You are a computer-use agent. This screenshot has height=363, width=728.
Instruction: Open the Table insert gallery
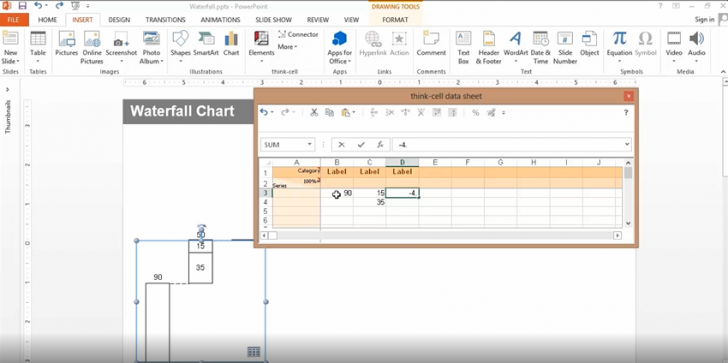pyautogui.click(x=38, y=47)
